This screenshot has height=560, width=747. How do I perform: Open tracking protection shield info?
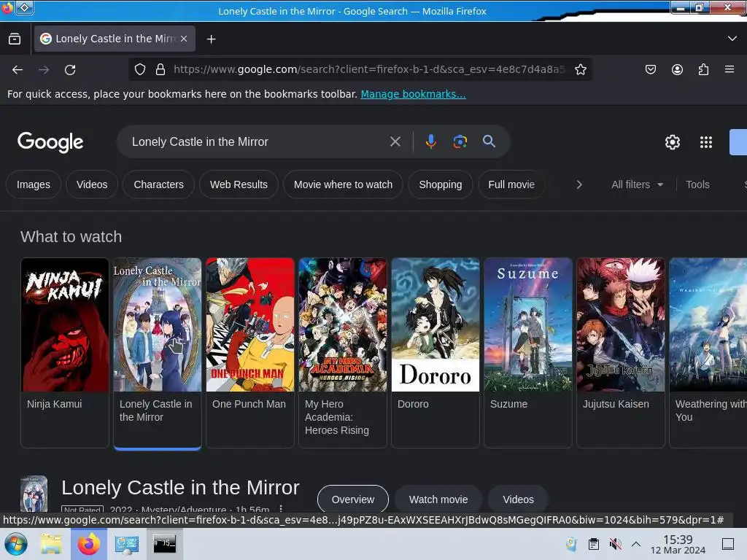(139, 69)
